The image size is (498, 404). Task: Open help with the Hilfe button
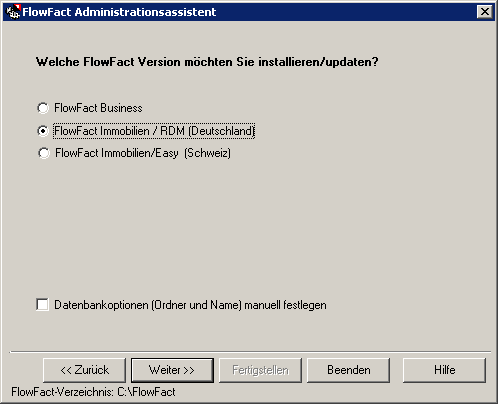(x=444, y=370)
